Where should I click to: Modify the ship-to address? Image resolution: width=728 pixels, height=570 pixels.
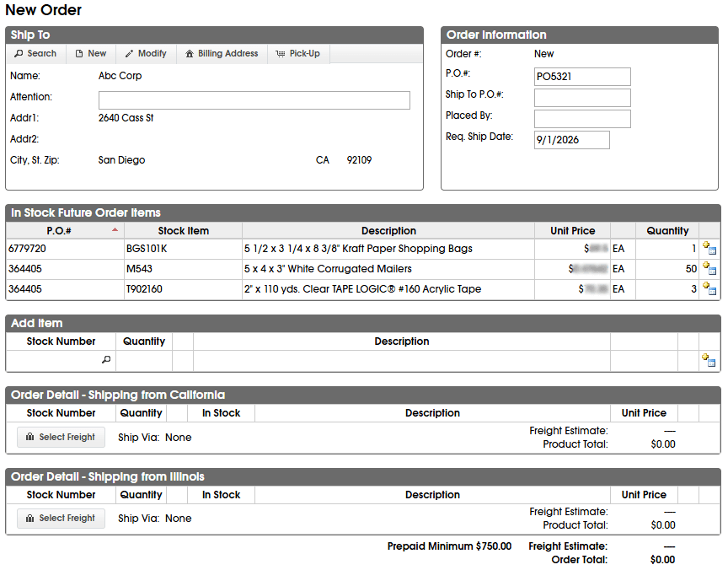(146, 53)
